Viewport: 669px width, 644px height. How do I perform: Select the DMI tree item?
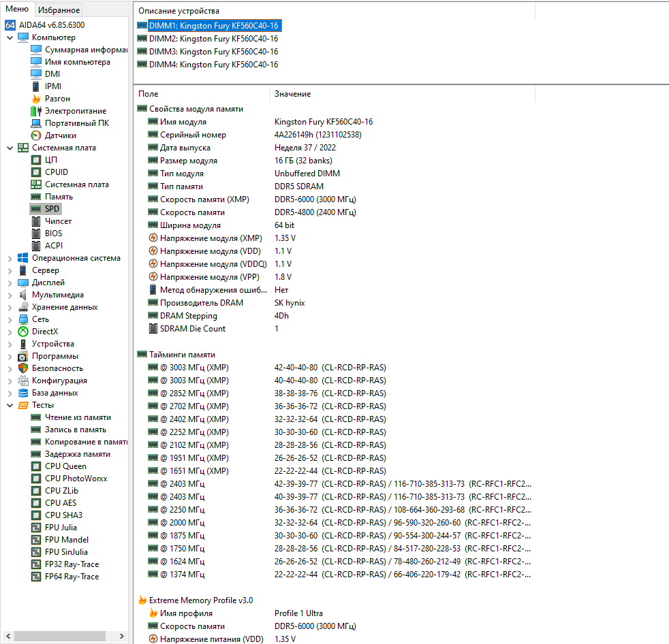click(x=52, y=74)
